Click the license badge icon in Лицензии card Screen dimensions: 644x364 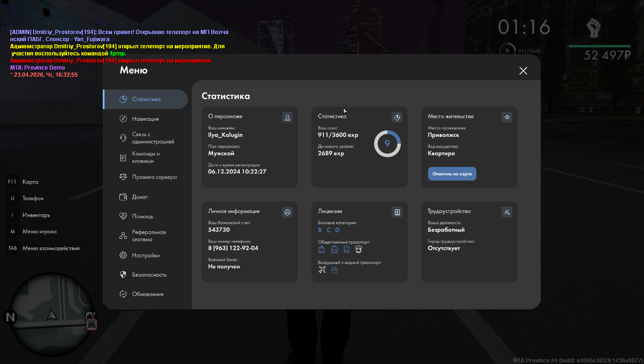tap(397, 212)
